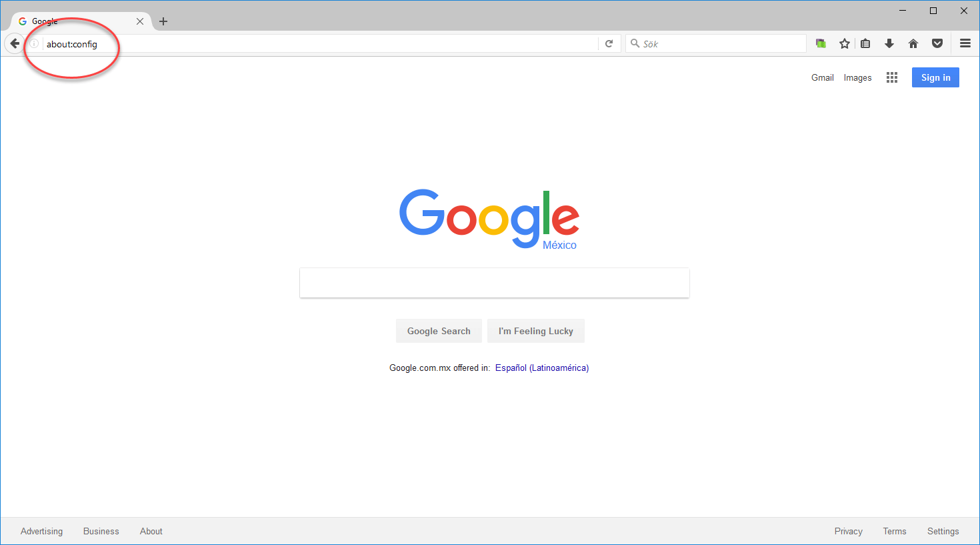The image size is (980, 545).
Task: Maximize the Firefox window
Action: coord(933,11)
